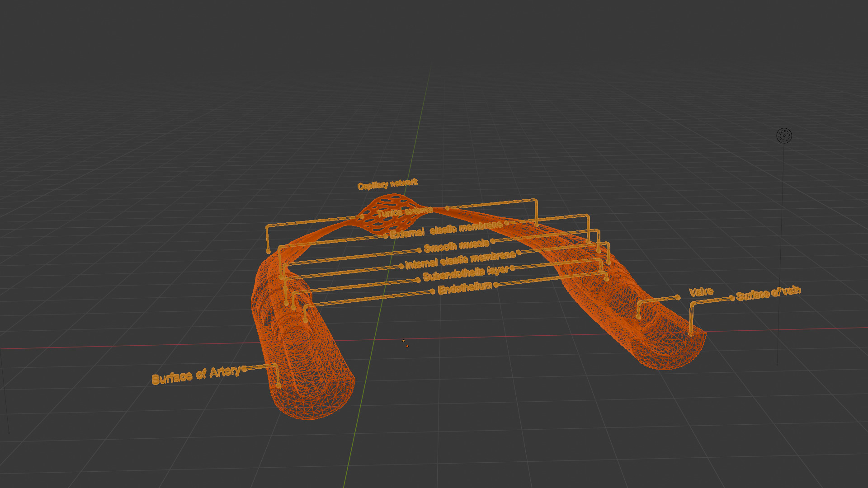Select the point light object in viewport

784,136
